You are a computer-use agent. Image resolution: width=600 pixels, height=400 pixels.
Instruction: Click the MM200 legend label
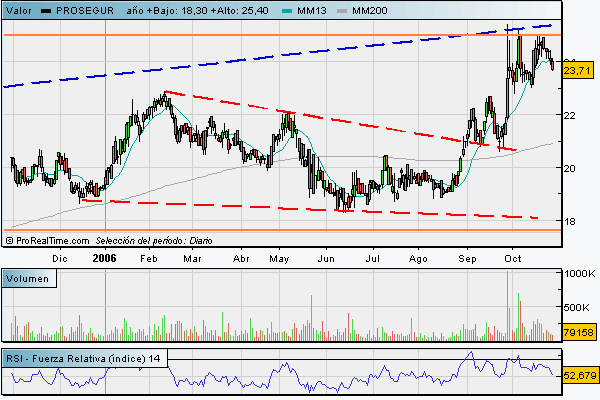click(370, 11)
